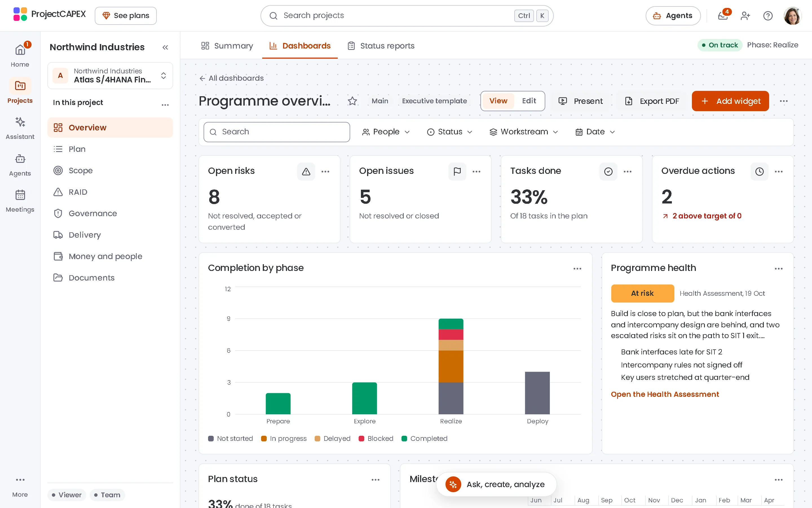Expand the Status filter dropdown
The height and width of the screenshot is (508, 812).
click(x=450, y=132)
